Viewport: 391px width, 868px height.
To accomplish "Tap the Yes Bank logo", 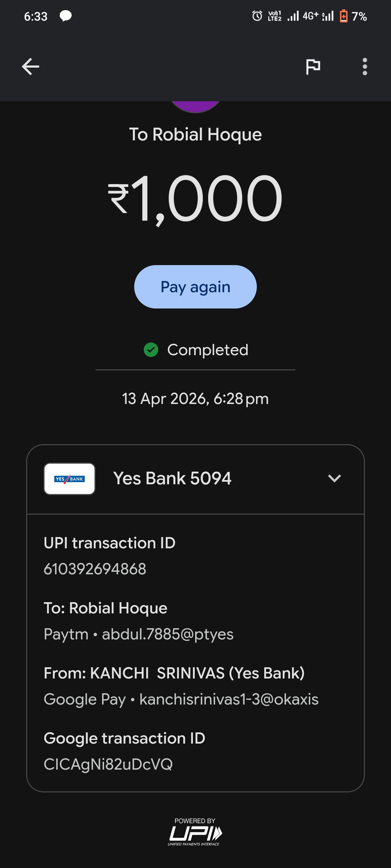I will click(70, 478).
